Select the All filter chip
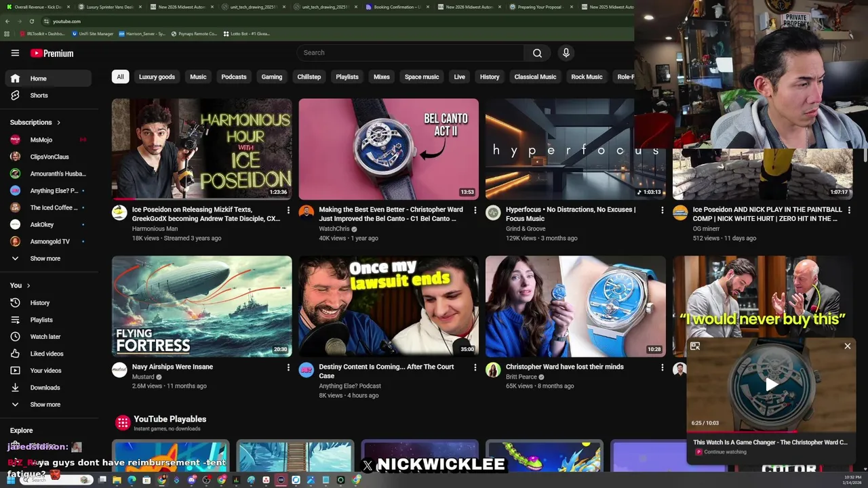The height and width of the screenshot is (488, 868). coord(120,77)
